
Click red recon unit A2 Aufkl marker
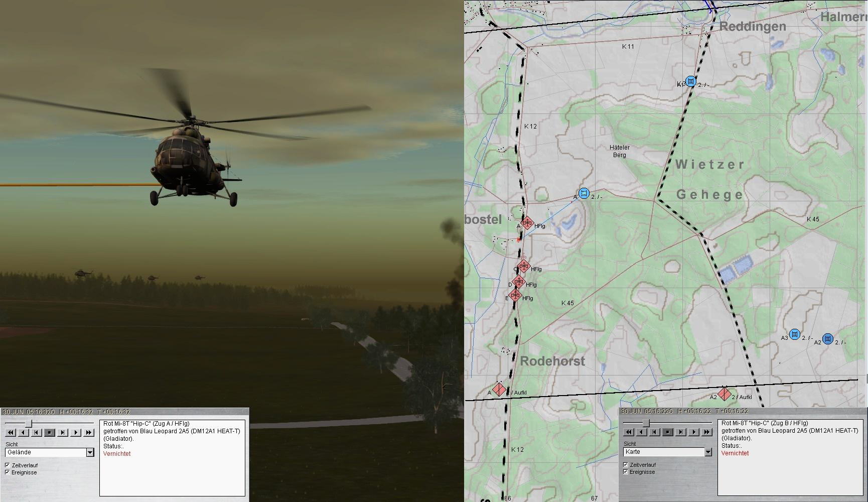pyautogui.click(x=724, y=394)
